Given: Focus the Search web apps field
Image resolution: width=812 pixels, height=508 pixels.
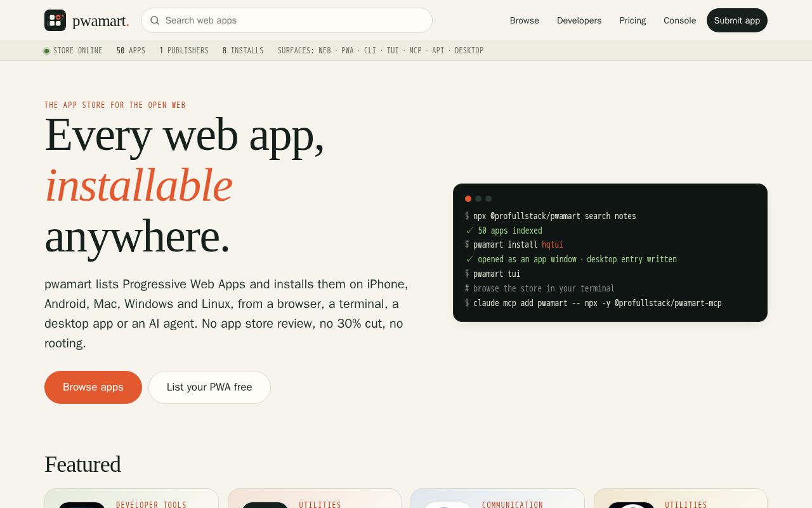Looking at the screenshot, I should [x=287, y=20].
